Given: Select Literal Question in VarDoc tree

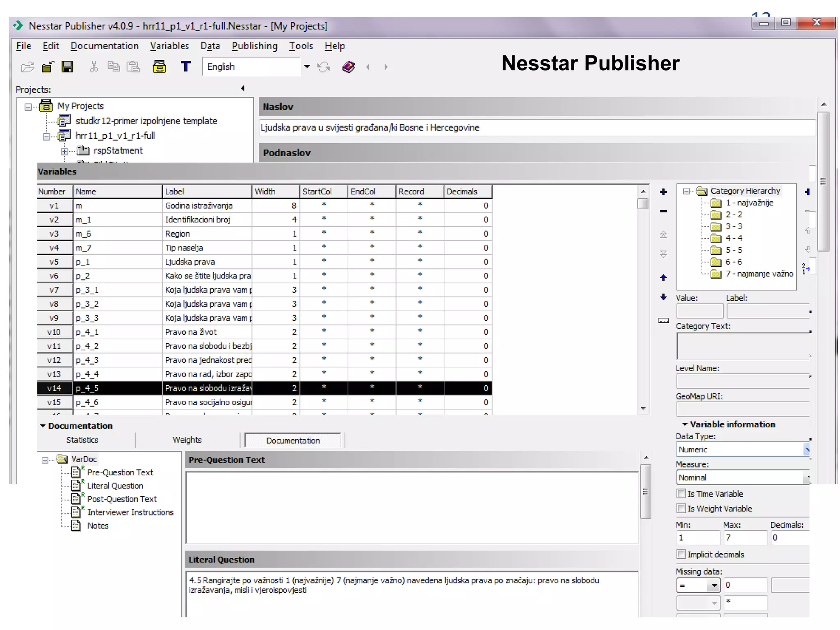Looking at the screenshot, I should pyautogui.click(x=115, y=486).
